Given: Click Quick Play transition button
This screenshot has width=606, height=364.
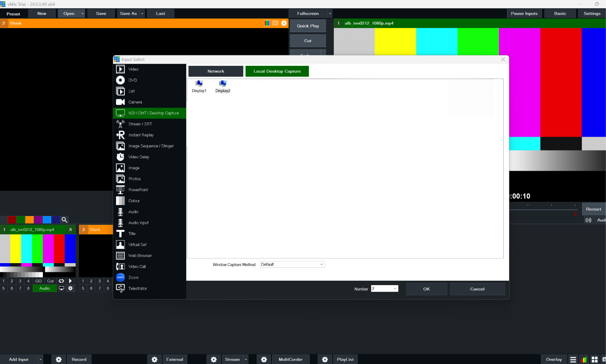Looking at the screenshot, I should tap(308, 26).
